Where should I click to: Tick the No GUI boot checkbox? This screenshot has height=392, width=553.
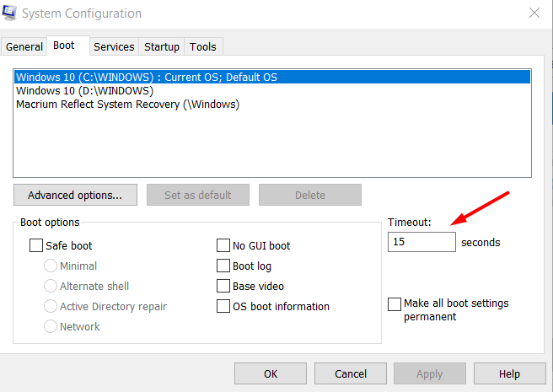[x=223, y=245]
